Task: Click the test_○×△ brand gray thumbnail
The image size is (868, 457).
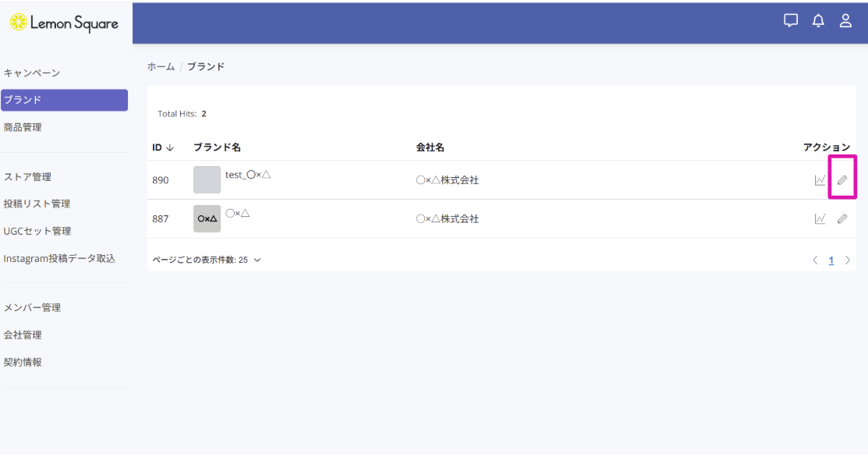Action: (x=207, y=180)
